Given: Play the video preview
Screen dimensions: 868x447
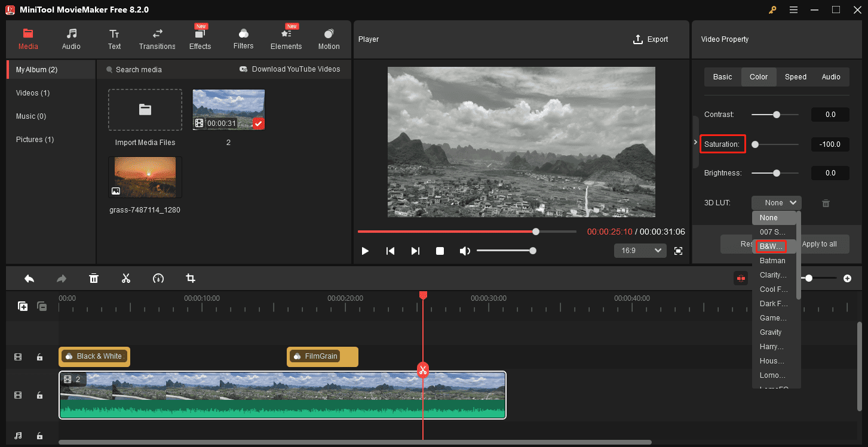Looking at the screenshot, I should point(365,251).
